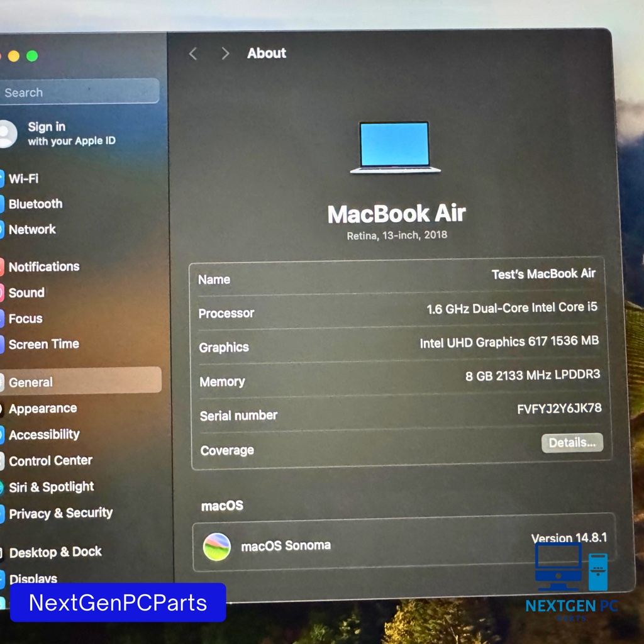Image resolution: width=644 pixels, height=644 pixels.
Task: Open Bluetooth settings
Action: [x=36, y=204]
